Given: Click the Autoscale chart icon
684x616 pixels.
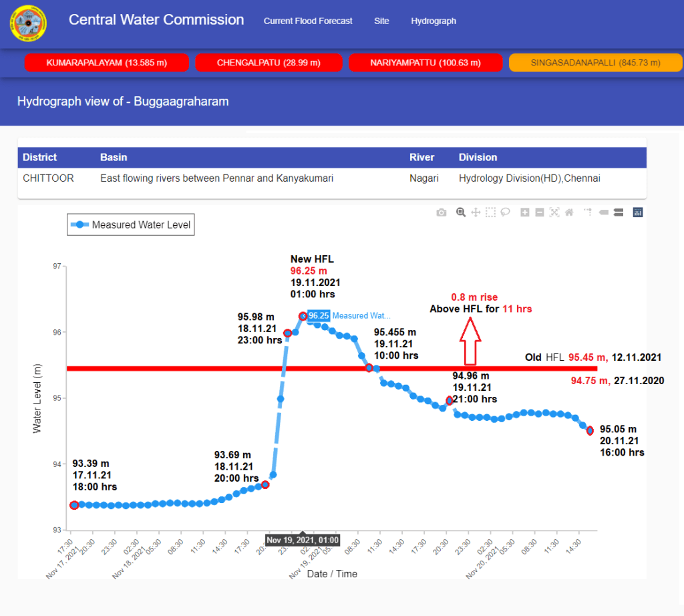Looking at the screenshot, I should [x=554, y=212].
